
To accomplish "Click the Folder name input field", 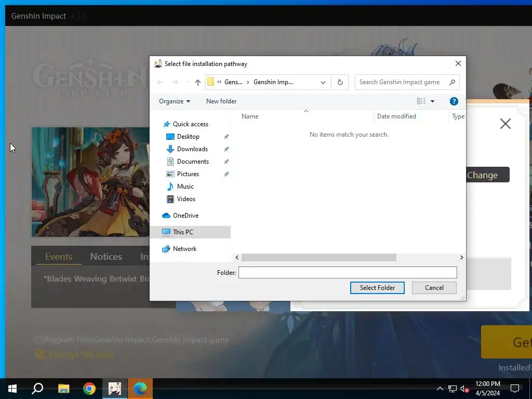I will 348,272.
